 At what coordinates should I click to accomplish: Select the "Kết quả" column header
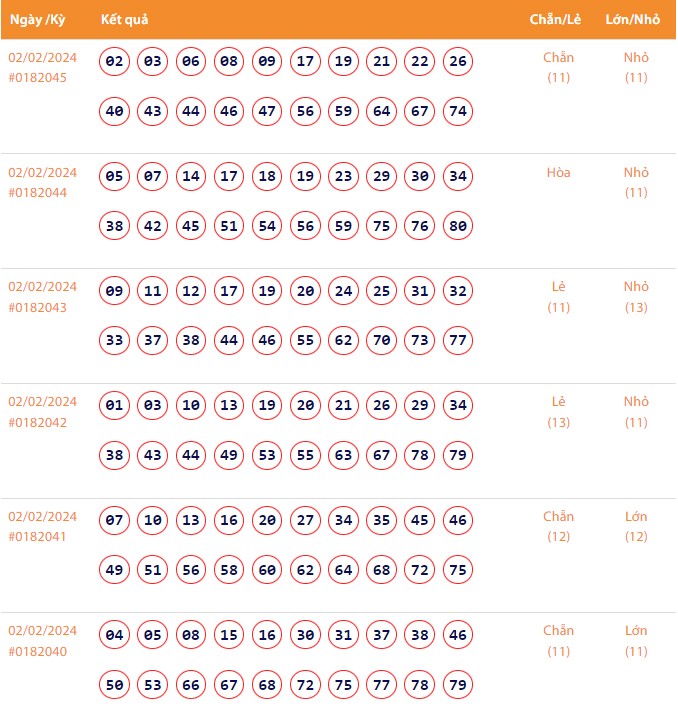pyautogui.click(x=125, y=20)
